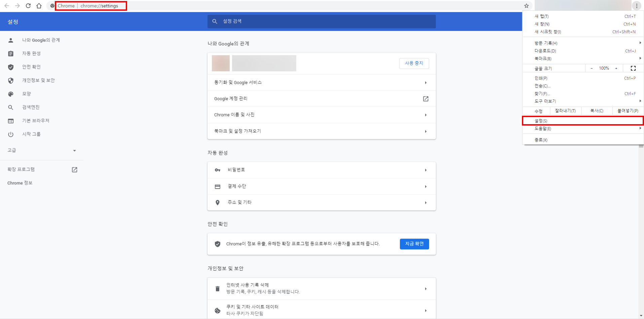Image resolution: width=644 pixels, height=319 pixels.
Task: Increase zoom with plus button
Action: (616, 68)
